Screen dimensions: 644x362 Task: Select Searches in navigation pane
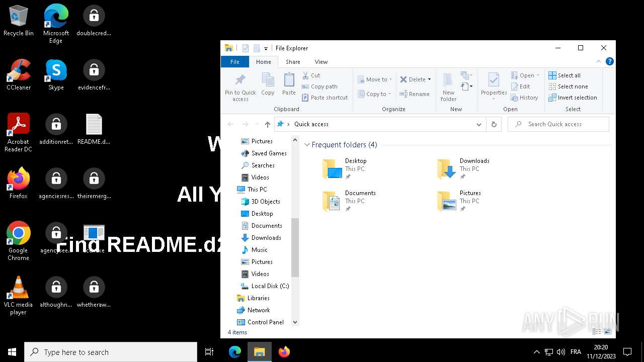258,165
